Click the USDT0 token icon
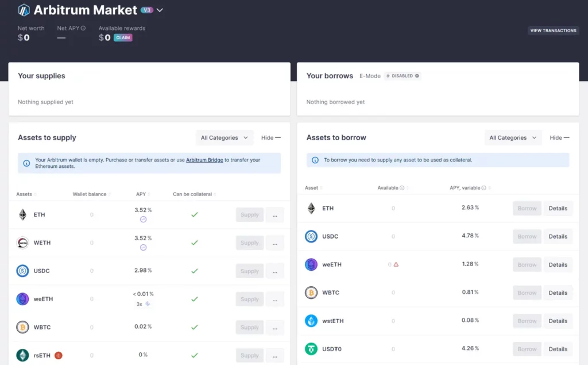Screen dimensions: 588x365 point(311,349)
